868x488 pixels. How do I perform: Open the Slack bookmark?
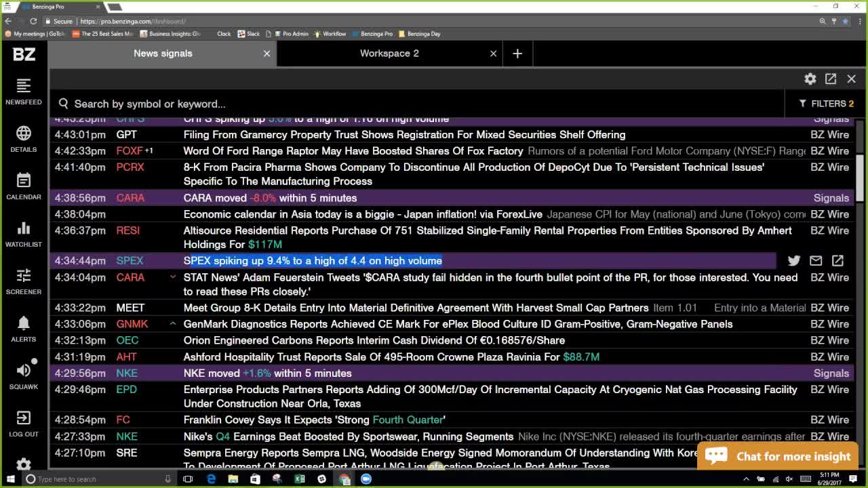point(249,34)
